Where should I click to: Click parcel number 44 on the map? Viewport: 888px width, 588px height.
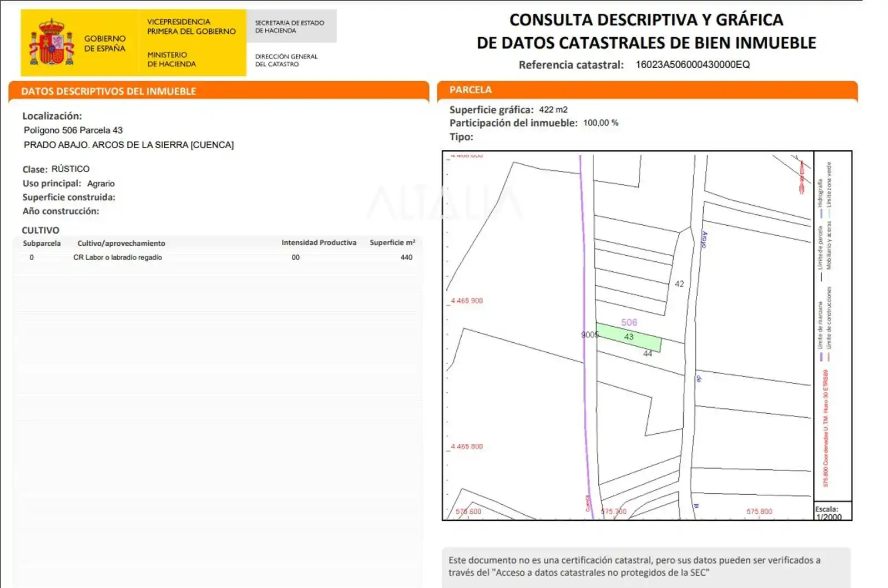click(648, 353)
